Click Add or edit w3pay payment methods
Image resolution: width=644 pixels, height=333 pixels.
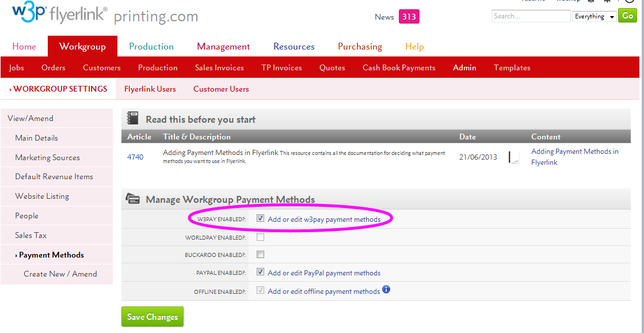coord(324,219)
